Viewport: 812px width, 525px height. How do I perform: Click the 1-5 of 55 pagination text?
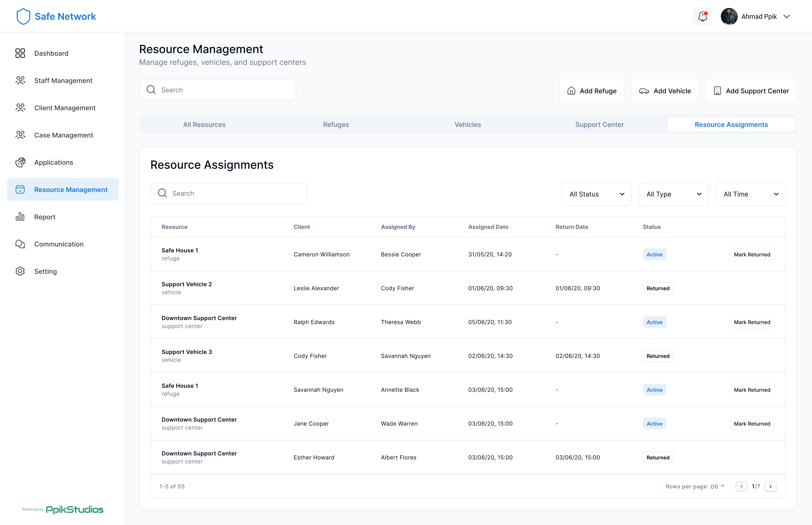click(172, 486)
